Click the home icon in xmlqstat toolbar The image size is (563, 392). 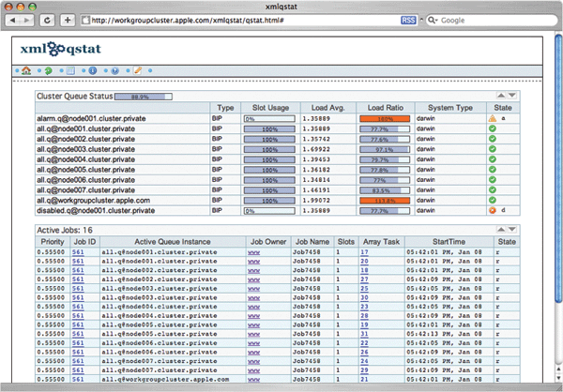click(25, 71)
